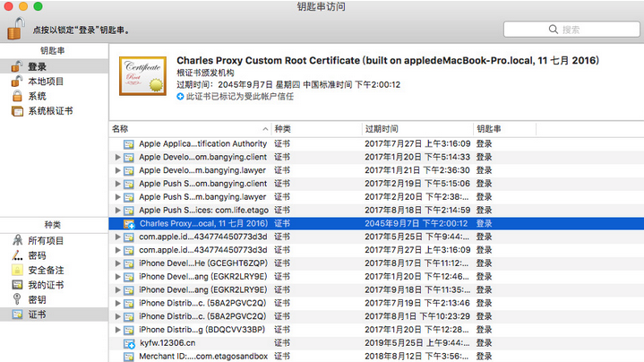Click the sort arrow in 名称 header
Screen dimensions: 644x362
(x=265, y=129)
